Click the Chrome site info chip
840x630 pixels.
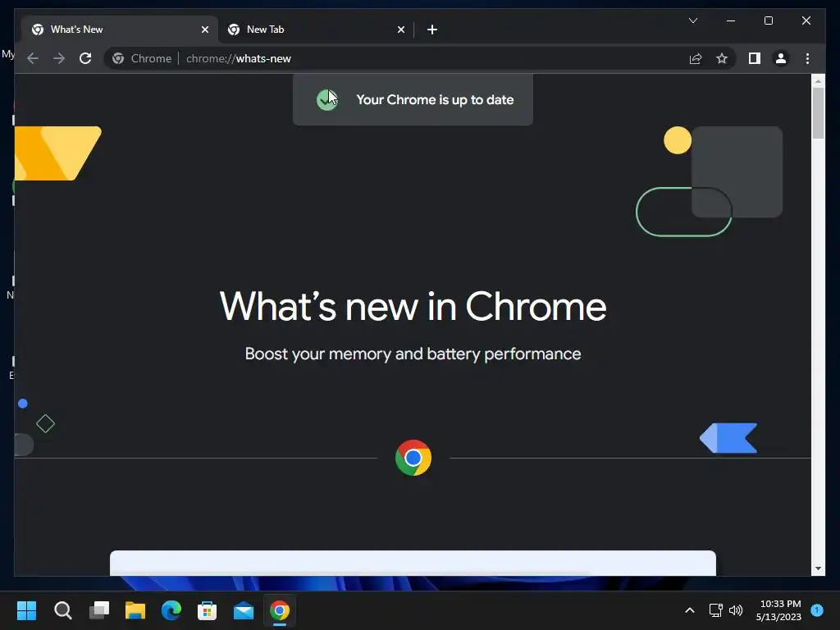click(142, 58)
